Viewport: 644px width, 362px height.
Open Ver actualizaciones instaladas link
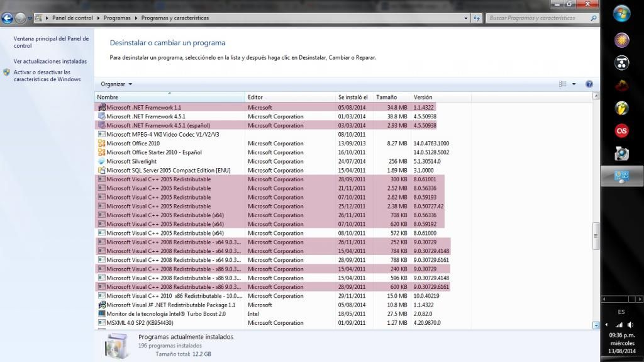(50, 61)
